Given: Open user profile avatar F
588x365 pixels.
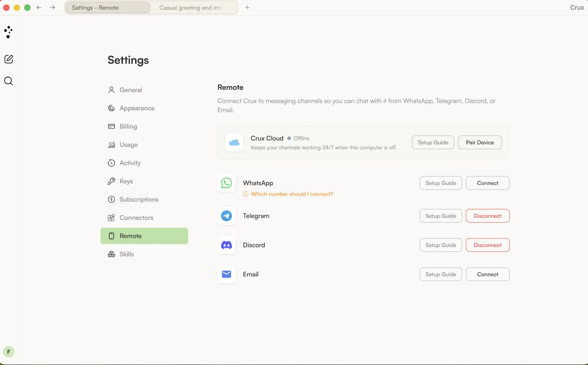Looking at the screenshot, I should pyautogui.click(x=8, y=352).
